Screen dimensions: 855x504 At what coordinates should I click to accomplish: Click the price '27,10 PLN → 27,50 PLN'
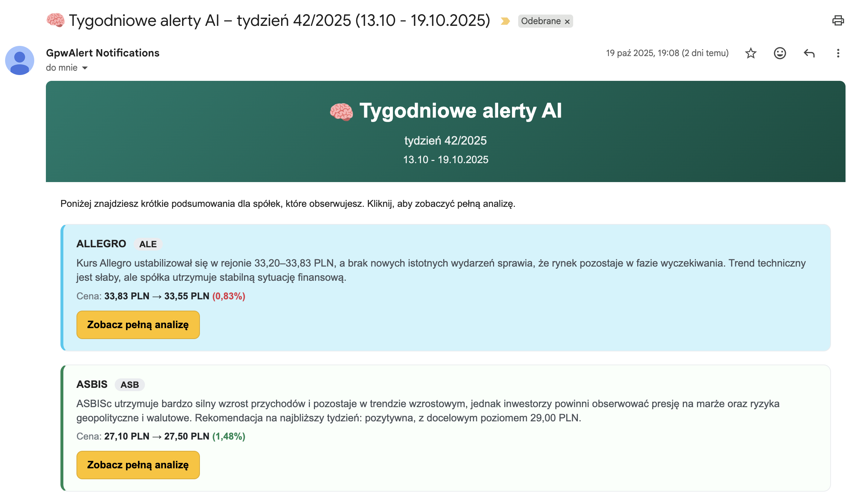point(157,436)
